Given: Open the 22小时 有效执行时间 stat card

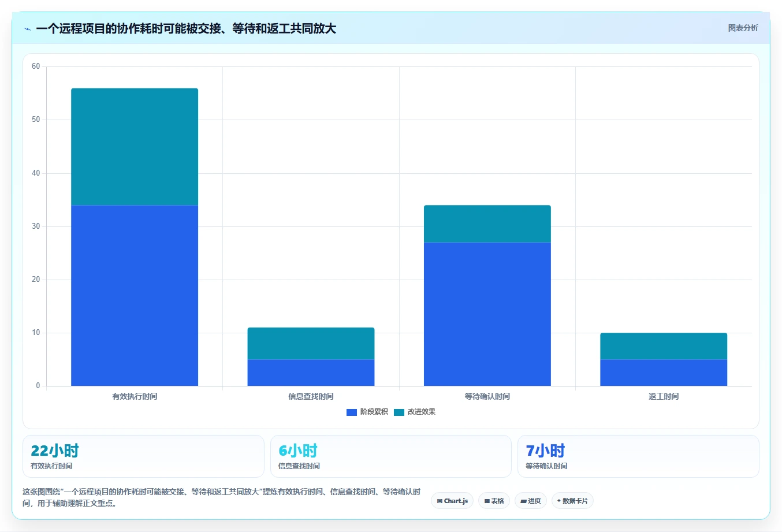Looking at the screenshot, I should tap(143, 456).
